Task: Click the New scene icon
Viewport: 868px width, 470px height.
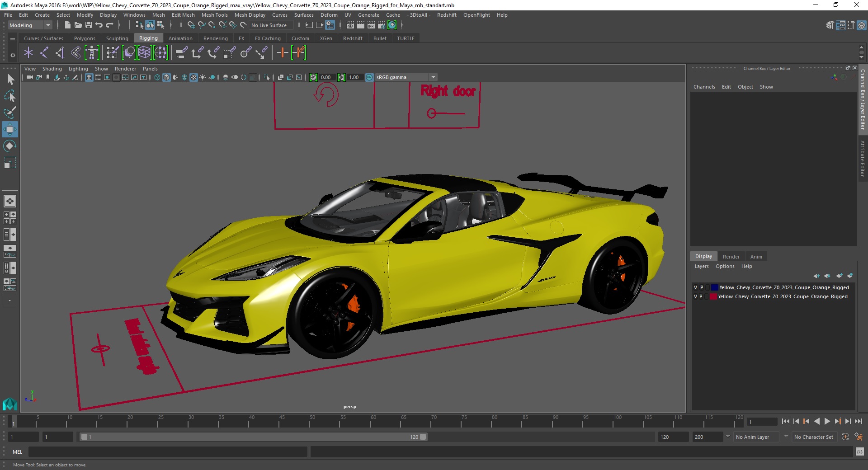Action: pos(67,25)
